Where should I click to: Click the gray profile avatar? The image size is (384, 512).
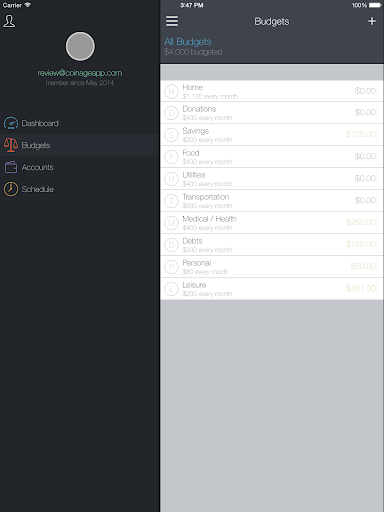click(80, 46)
